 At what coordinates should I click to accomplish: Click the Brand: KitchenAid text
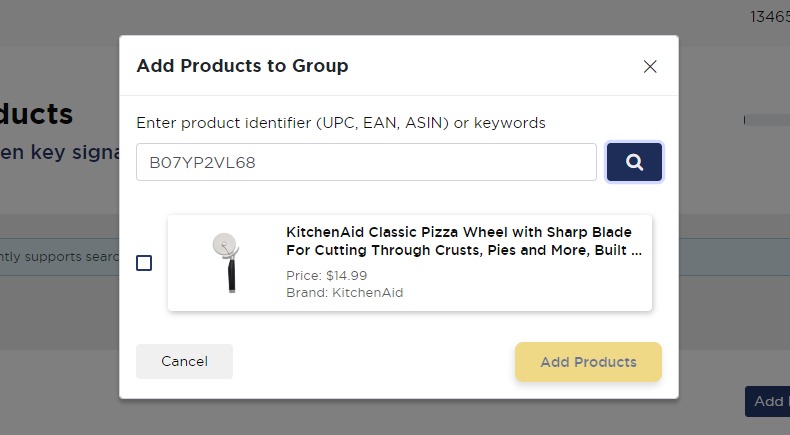click(344, 293)
